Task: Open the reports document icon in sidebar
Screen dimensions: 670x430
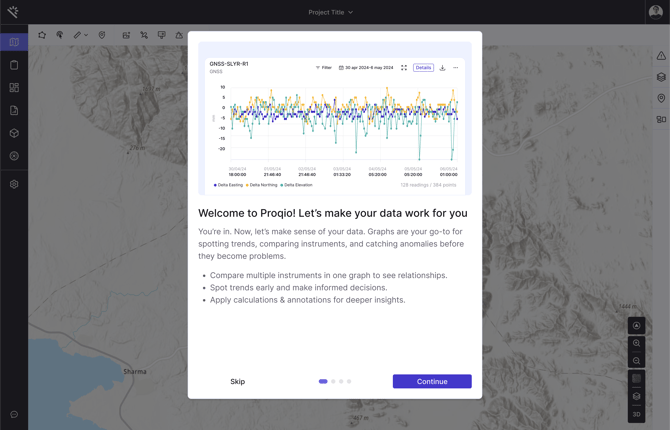Action: (14, 110)
